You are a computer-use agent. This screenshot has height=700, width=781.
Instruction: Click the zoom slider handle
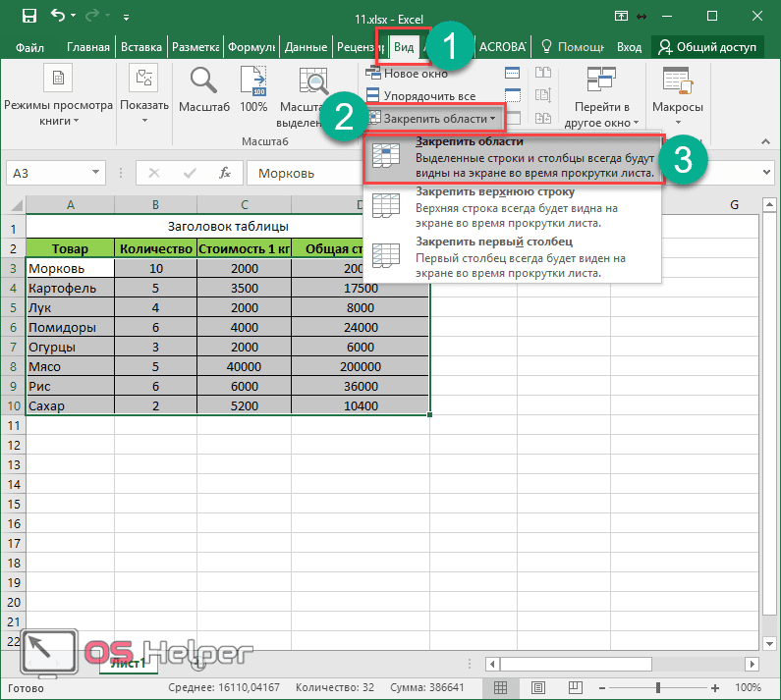[658, 687]
